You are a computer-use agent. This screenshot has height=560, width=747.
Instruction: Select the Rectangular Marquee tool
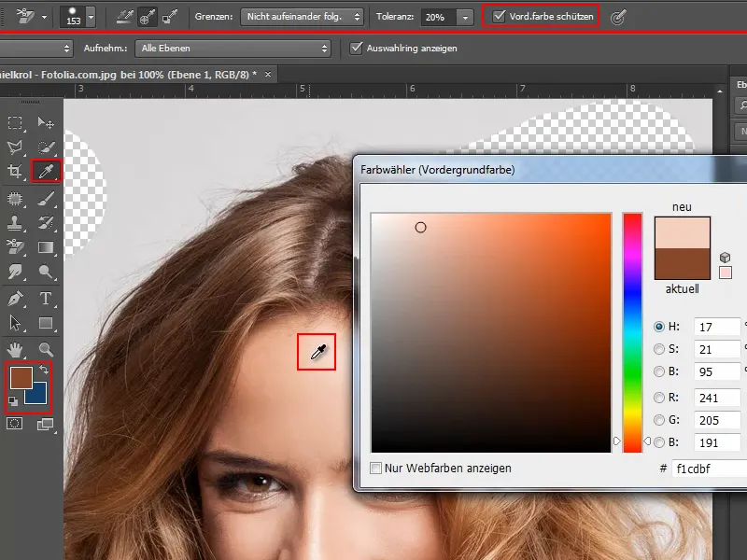click(x=15, y=123)
